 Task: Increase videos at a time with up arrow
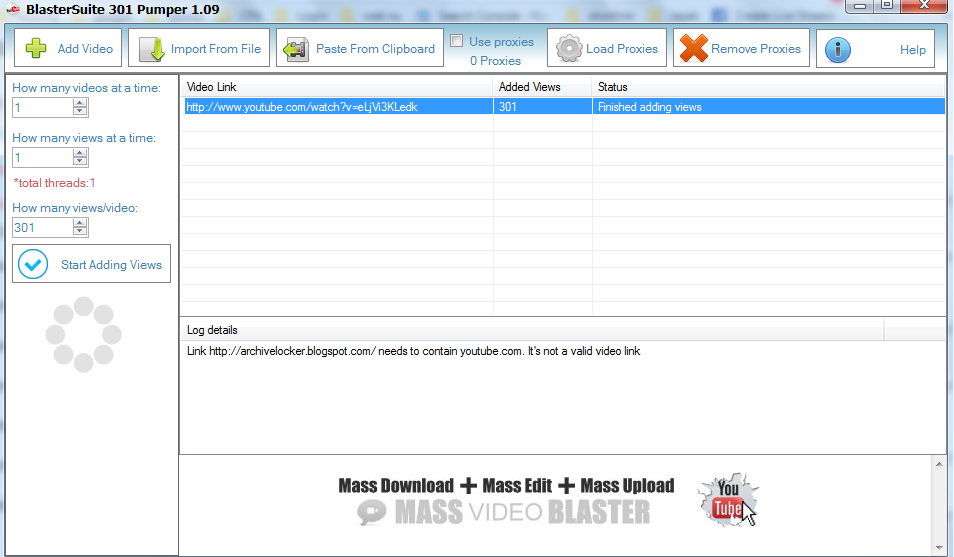(80, 103)
